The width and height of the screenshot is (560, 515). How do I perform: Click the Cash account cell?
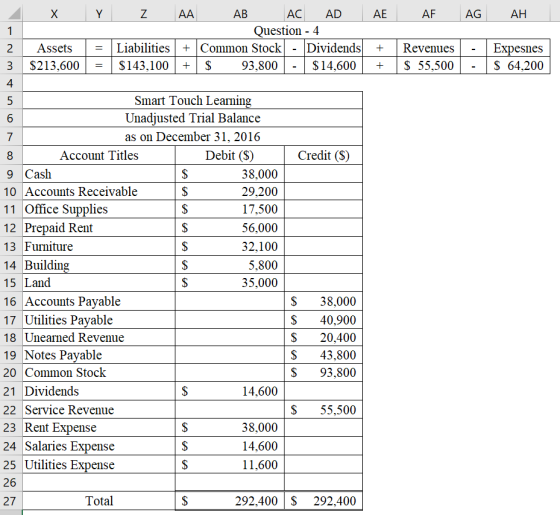click(99, 174)
